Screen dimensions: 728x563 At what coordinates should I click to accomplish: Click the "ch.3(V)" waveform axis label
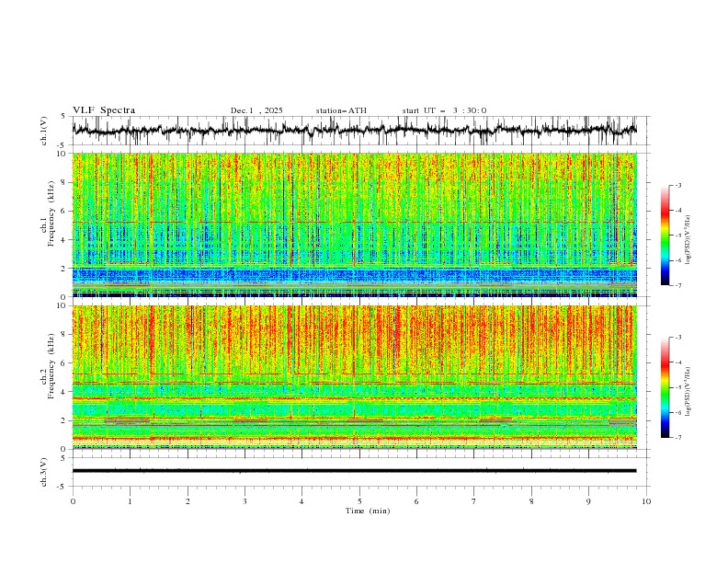44,472
